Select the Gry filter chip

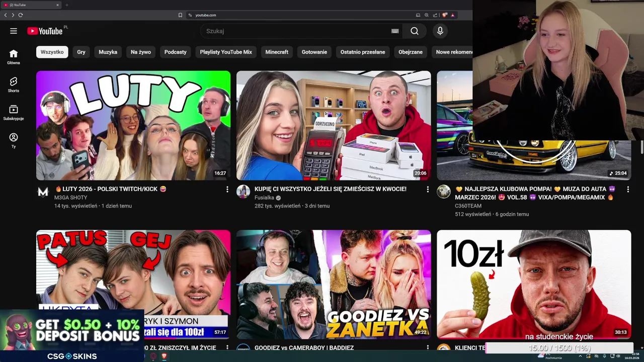point(82,52)
